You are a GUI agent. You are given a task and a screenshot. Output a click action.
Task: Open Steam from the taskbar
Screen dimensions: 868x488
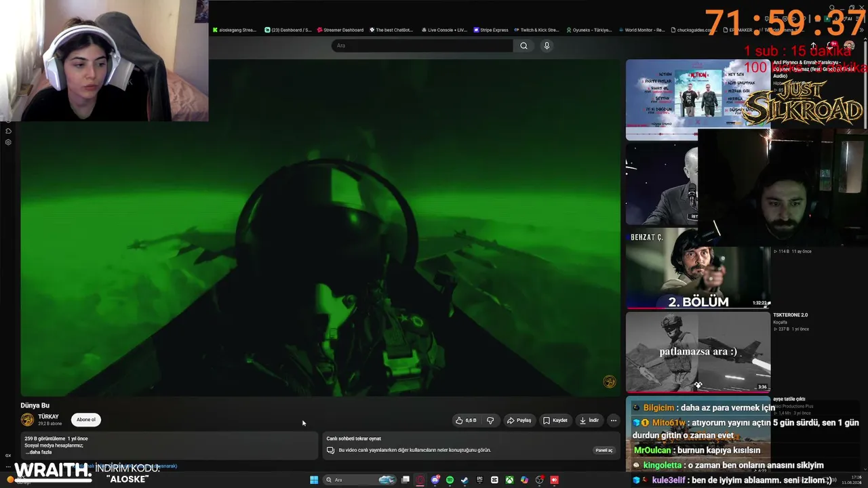click(465, 480)
